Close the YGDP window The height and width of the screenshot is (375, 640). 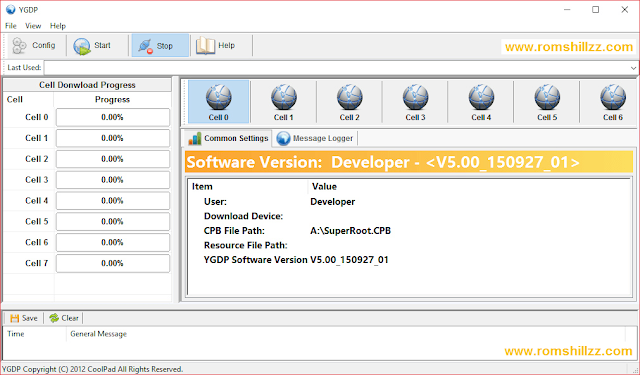(x=624, y=9)
